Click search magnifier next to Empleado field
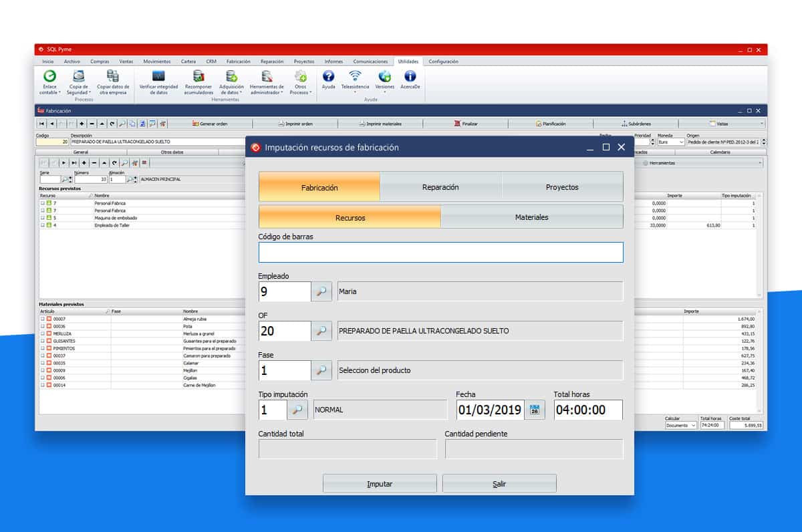 [x=321, y=291]
